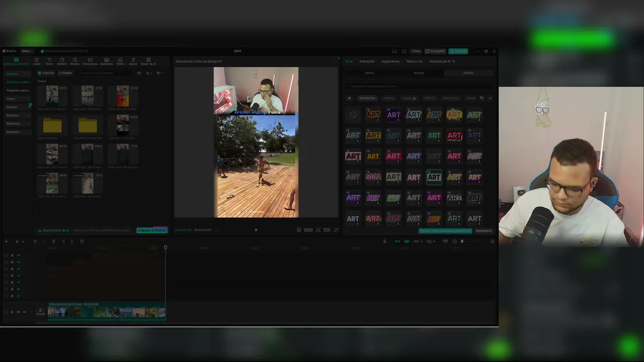Click the Compartir button
Image resolution: width=644 pixels, height=362 pixels.
click(436, 51)
